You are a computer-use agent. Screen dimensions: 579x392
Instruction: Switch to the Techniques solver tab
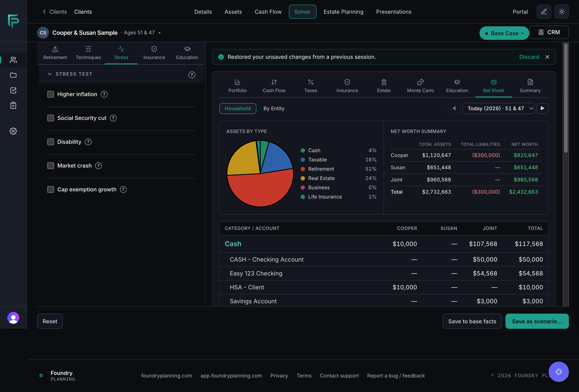(x=88, y=53)
